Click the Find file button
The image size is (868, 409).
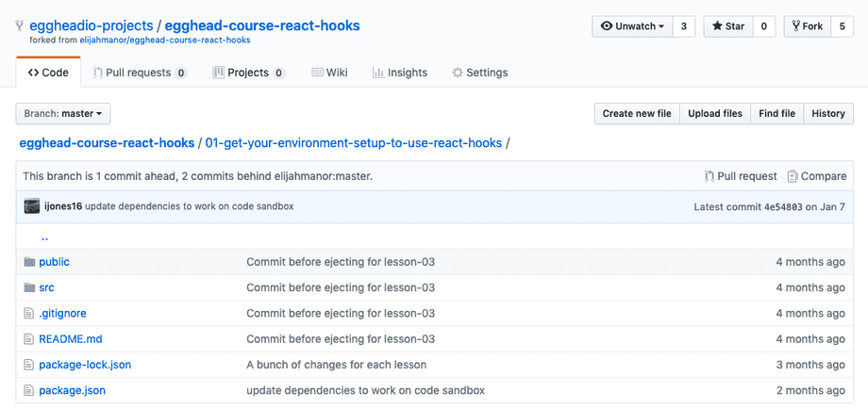776,114
